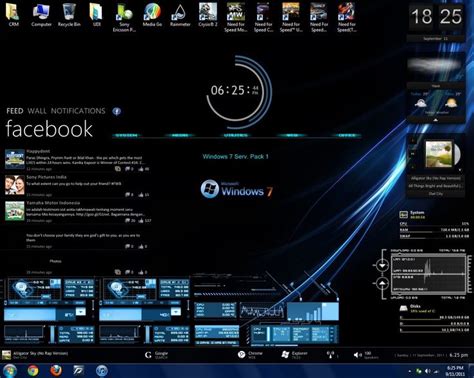Like the Yamaha Motor Indonesia post

pos(141,220)
